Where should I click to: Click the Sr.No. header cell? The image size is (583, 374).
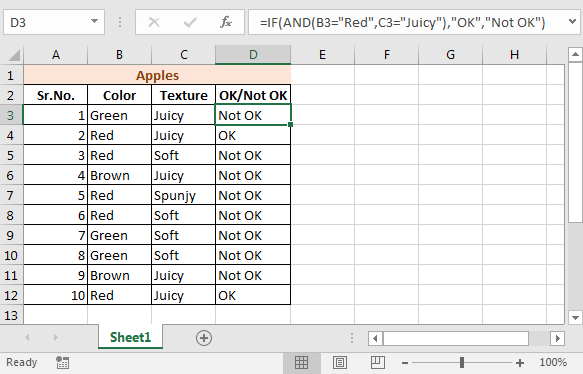click(56, 96)
